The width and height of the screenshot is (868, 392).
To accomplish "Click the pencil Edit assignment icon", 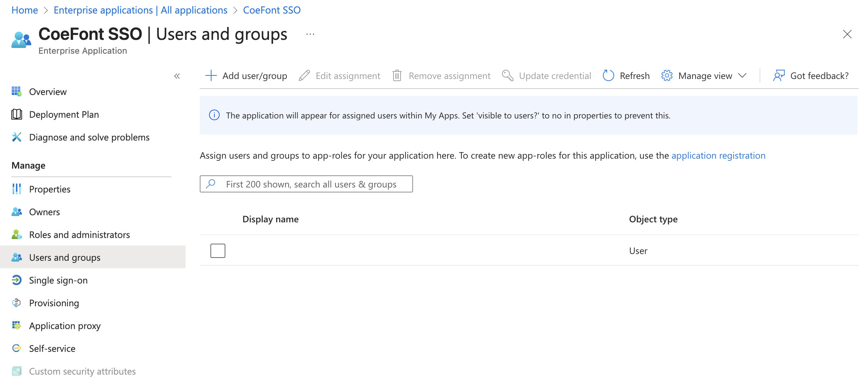I will point(304,75).
